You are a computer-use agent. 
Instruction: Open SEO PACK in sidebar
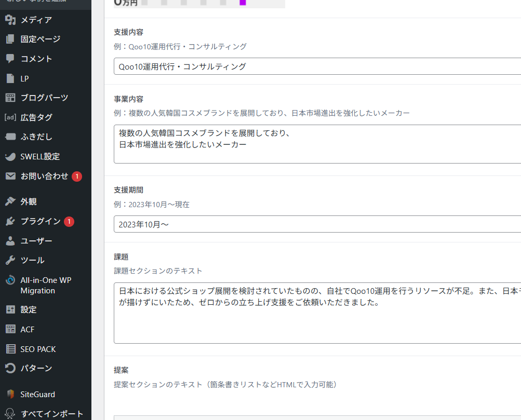38,349
